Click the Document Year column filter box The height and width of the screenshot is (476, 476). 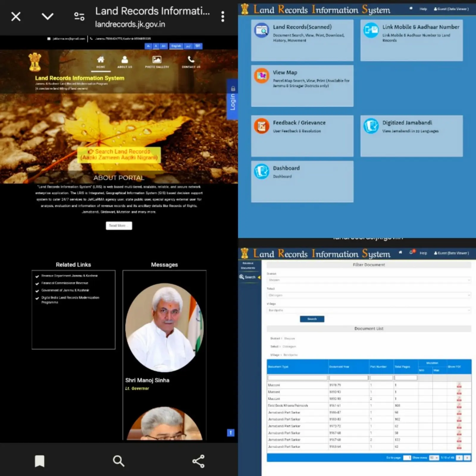tap(349, 378)
